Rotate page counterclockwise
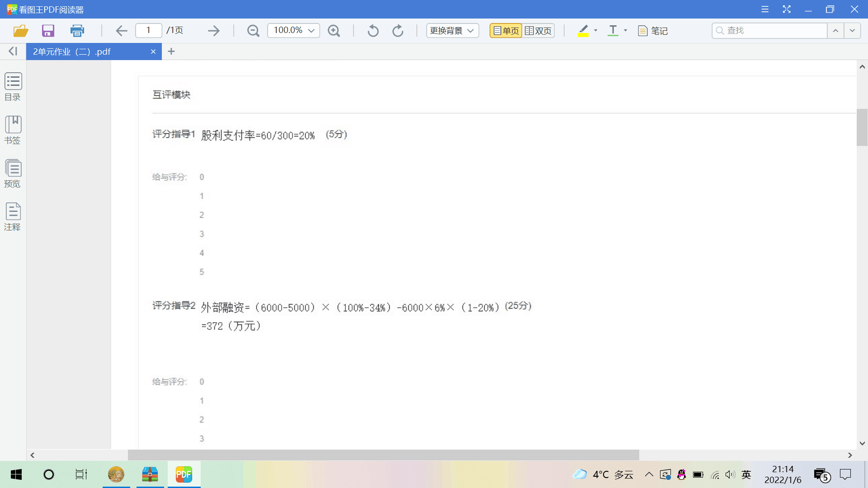Image resolution: width=868 pixels, height=488 pixels. 373,31
